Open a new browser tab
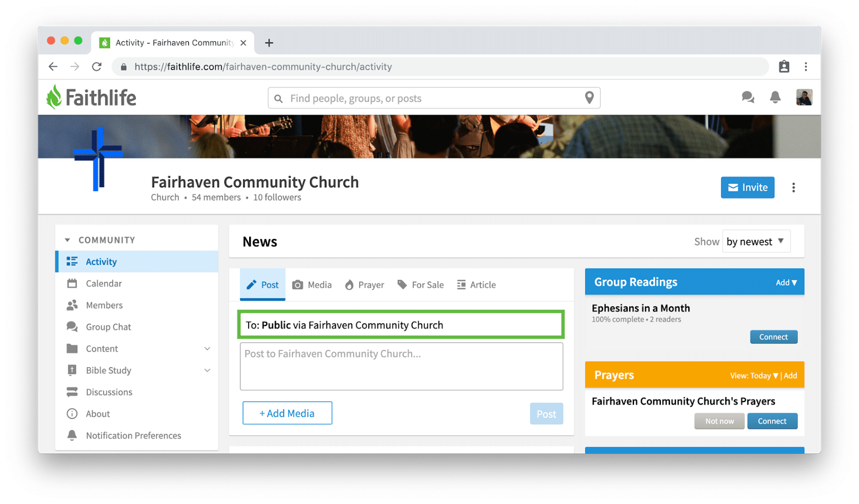This screenshot has height=504, width=859. (x=269, y=42)
